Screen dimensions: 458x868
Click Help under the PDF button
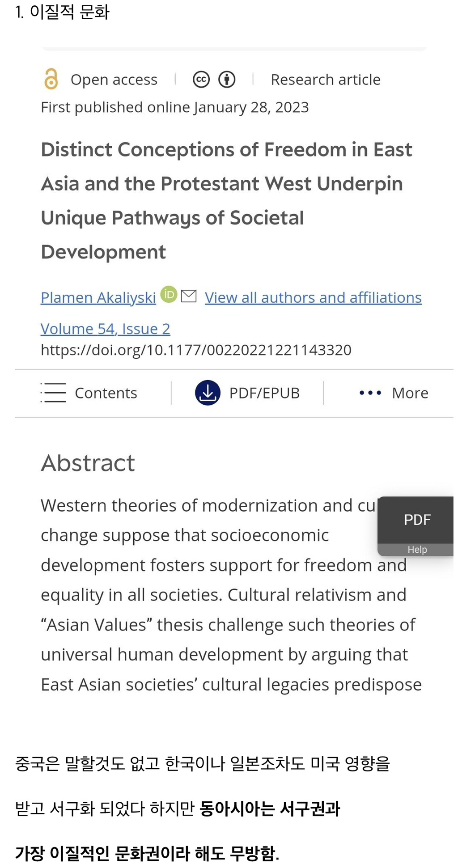tap(417, 550)
